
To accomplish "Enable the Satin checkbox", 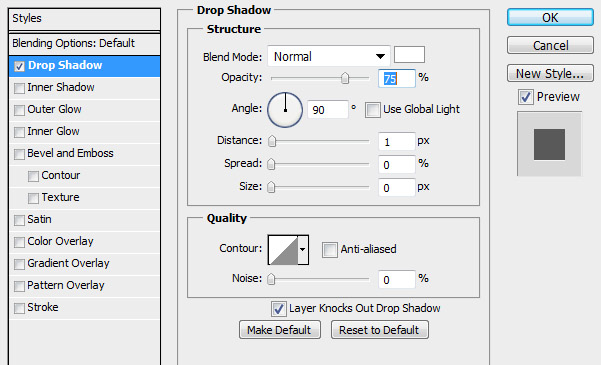I will point(19,220).
